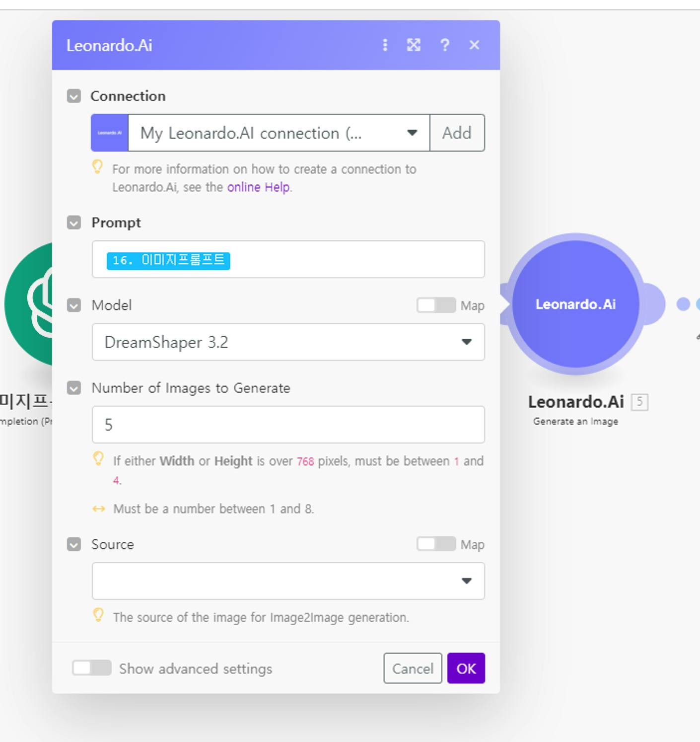Image resolution: width=700 pixels, height=742 pixels.
Task: Select the mapped 이미지프롬프트 tag in Prompt
Action: [x=168, y=260]
